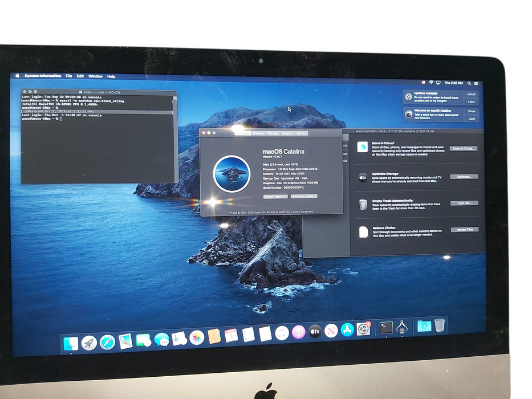Click the Review Files button

[x=465, y=230]
